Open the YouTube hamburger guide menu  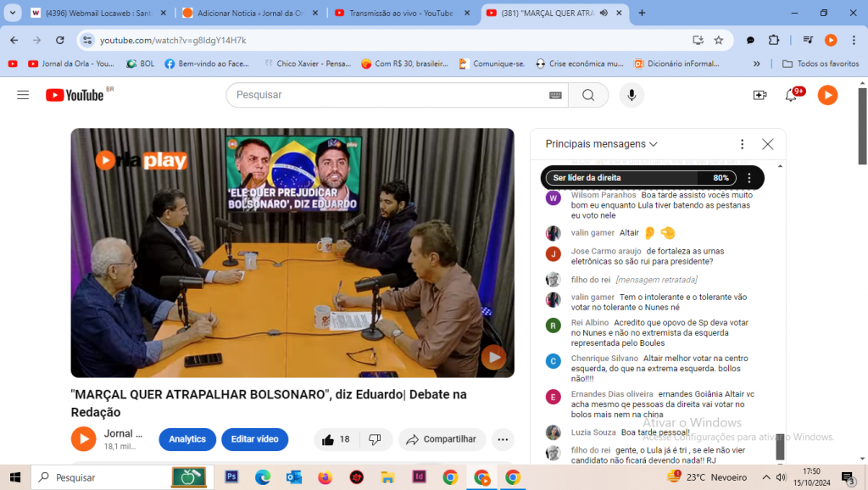[23, 95]
